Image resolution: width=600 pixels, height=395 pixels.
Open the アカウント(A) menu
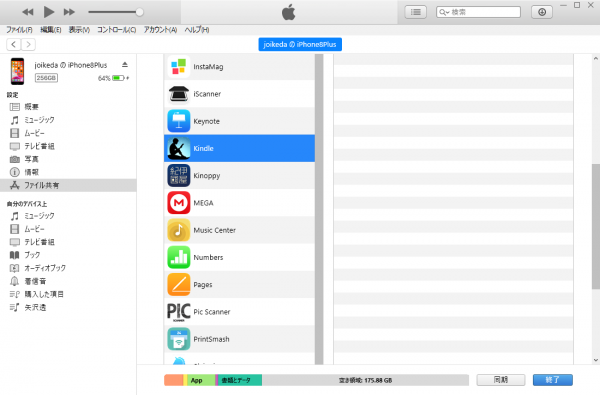[x=160, y=30]
